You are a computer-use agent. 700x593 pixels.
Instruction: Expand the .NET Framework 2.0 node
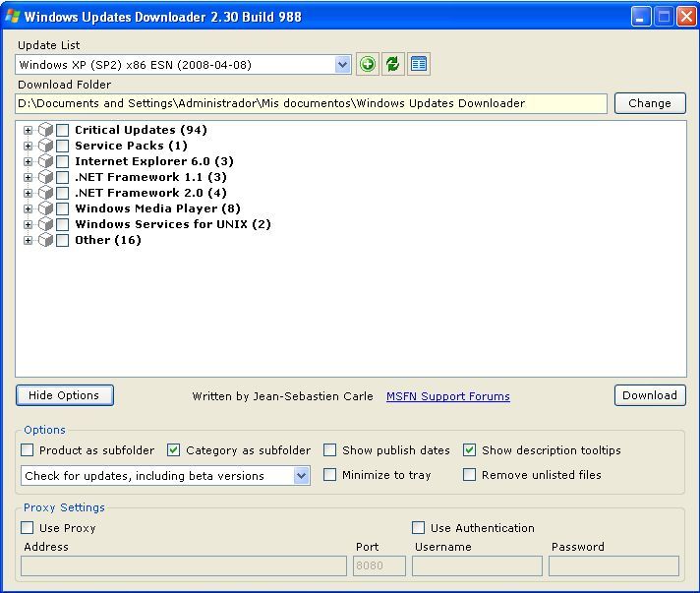pyautogui.click(x=29, y=194)
